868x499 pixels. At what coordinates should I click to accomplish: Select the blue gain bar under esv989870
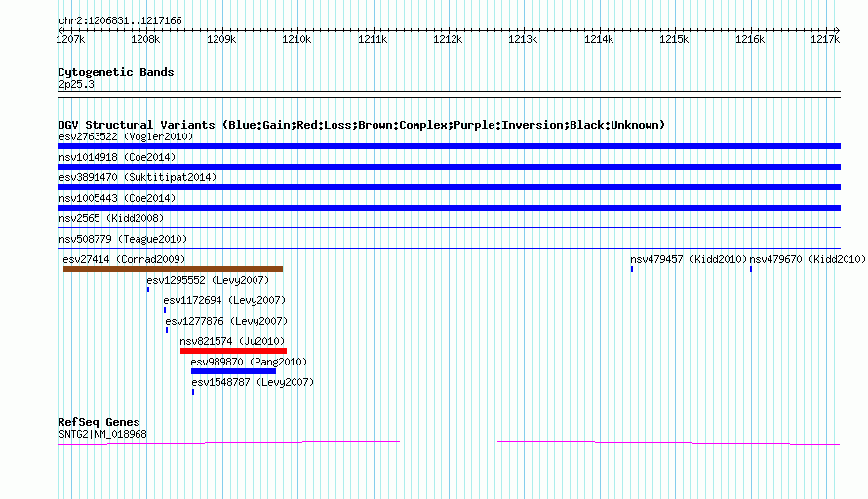(x=233, y=371)
